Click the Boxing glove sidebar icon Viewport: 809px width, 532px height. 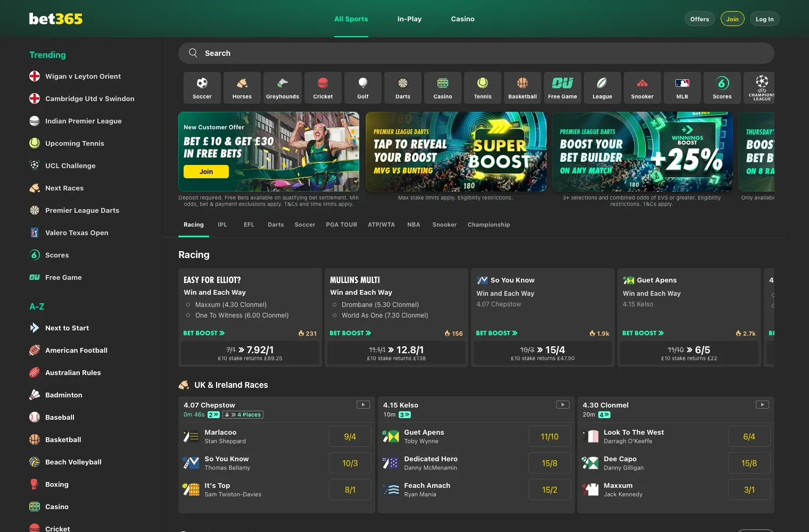click(x=35, y=484)
